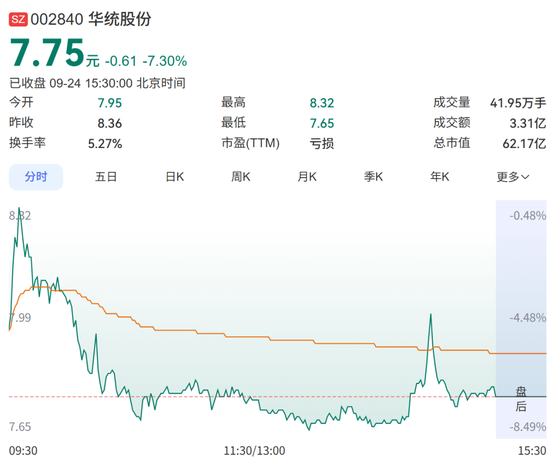The width and height of the screenshot is (550, 464).
Task: Click the previous close value 8.36
Action: (109, 123)
